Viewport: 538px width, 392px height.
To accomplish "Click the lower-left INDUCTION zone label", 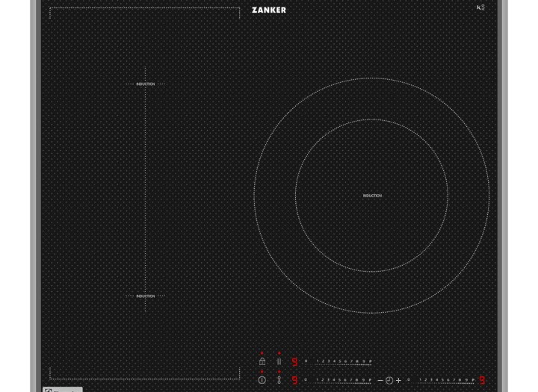I will (x=146, y=296).
